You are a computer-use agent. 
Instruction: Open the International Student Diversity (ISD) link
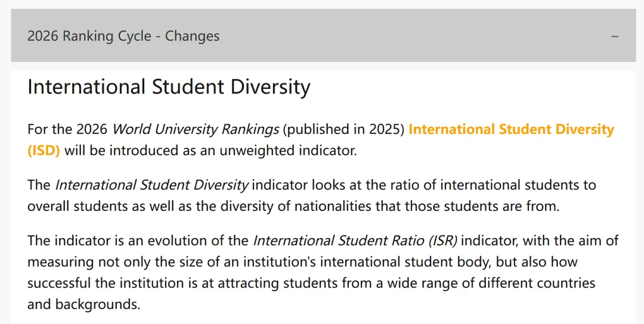512,130
